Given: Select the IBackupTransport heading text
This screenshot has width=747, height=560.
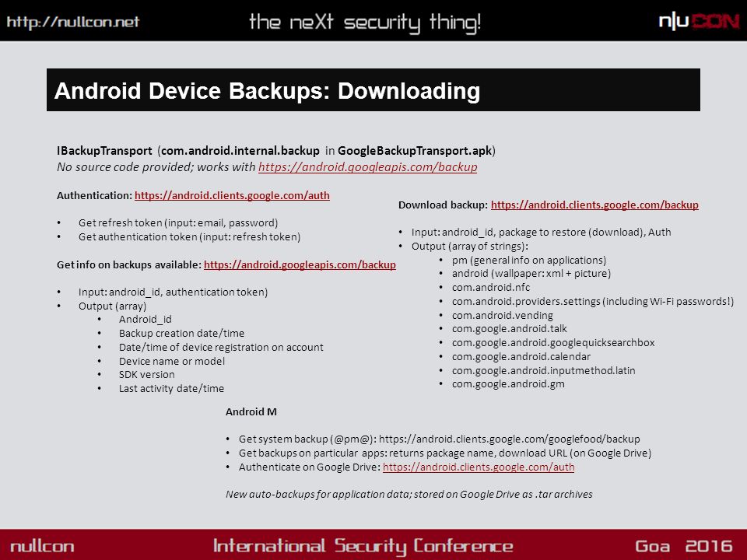Looking at the screenshot, I should 104,150.
